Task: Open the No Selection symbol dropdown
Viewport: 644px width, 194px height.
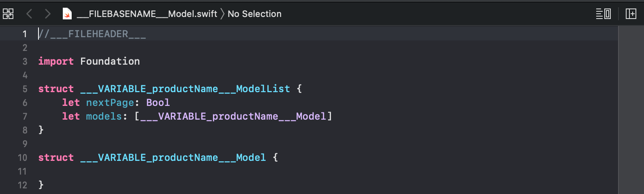Action: click(254, 14)
